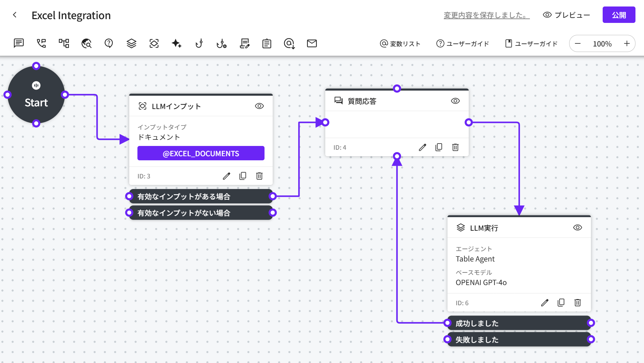The height and width of the screenshot is (363, 644).
Task: Click the chat message icon in toolbar
Action: pos(19,43)
